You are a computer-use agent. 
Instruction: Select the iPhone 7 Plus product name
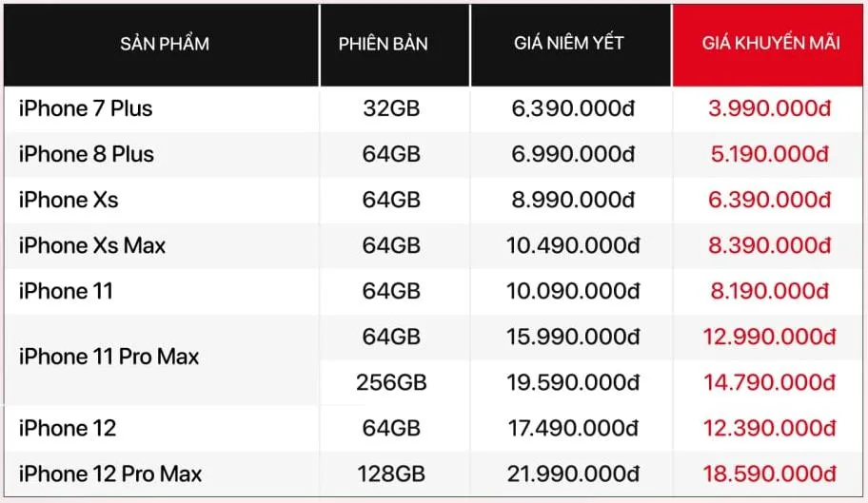point(86,108)
